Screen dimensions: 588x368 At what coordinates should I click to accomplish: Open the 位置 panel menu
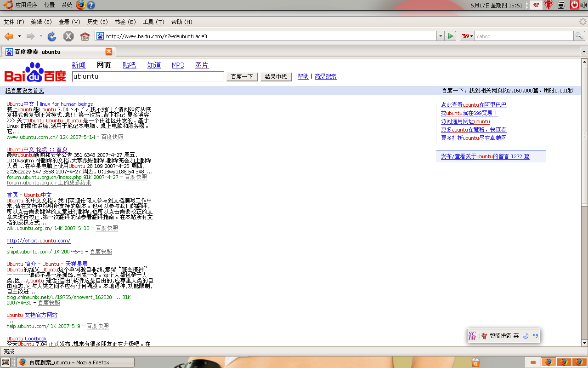pyautogui.click(x=50, y=5)
